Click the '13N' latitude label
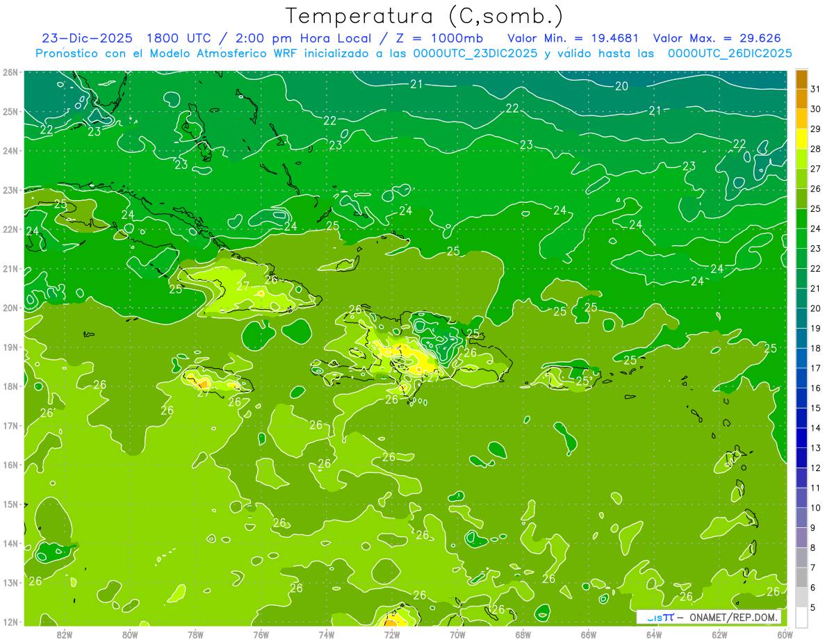 coord(10,582)
